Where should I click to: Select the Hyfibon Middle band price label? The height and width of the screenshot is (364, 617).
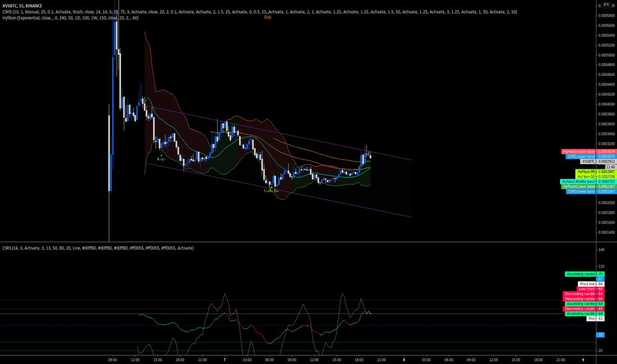[588, 181]
